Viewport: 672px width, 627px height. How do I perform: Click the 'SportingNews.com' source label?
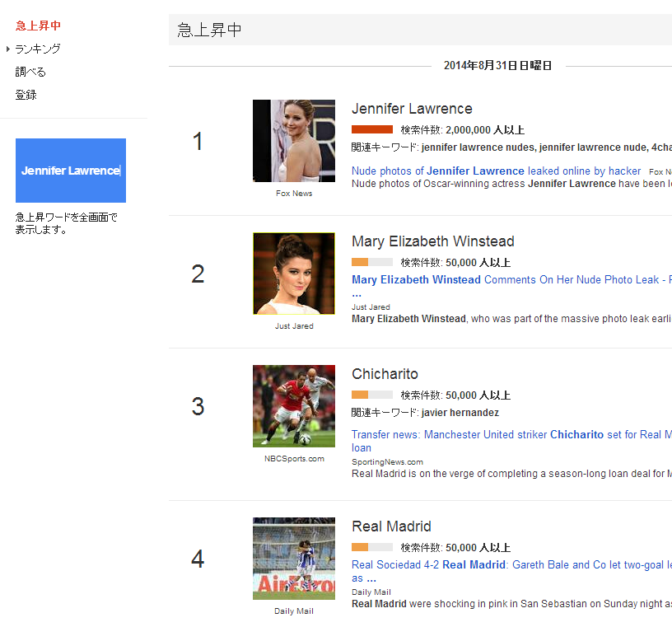point(387,462)
